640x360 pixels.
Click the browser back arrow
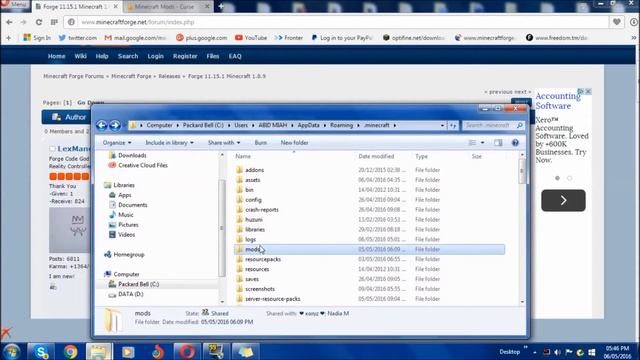pyautogui.click(x=9, y=22)
